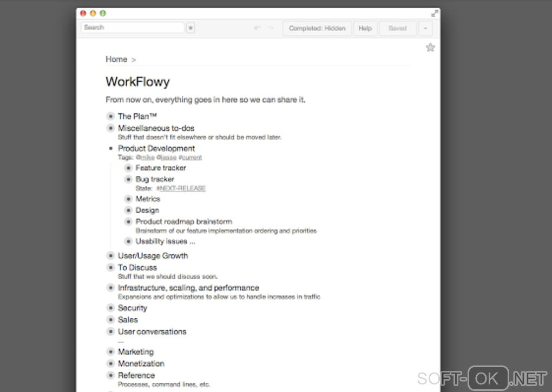The image size is (552, 392).
Task: Click the WorkFlowy title heading
Action: click(x=137, y=82)
